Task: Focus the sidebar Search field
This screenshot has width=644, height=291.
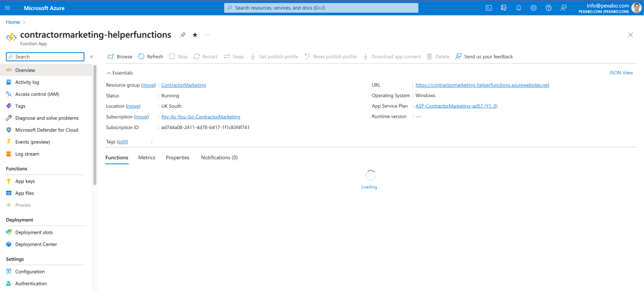Action: (45, 57)
